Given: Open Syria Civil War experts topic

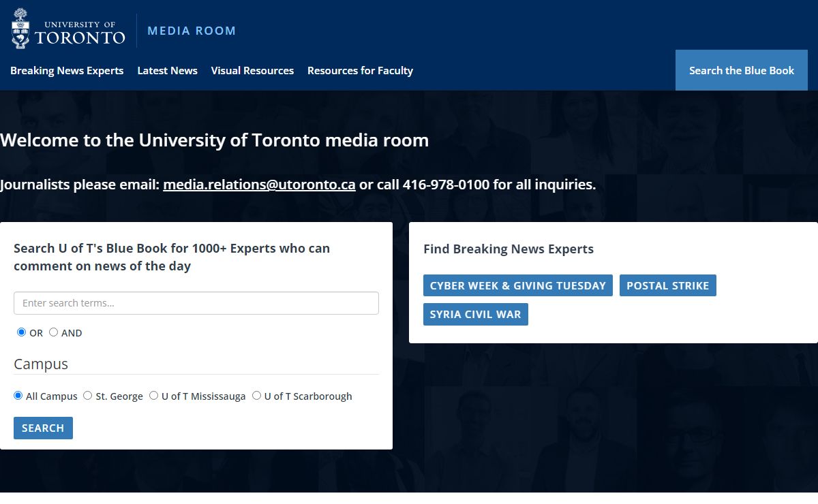Looking at the screenshot, I should 476,314.
